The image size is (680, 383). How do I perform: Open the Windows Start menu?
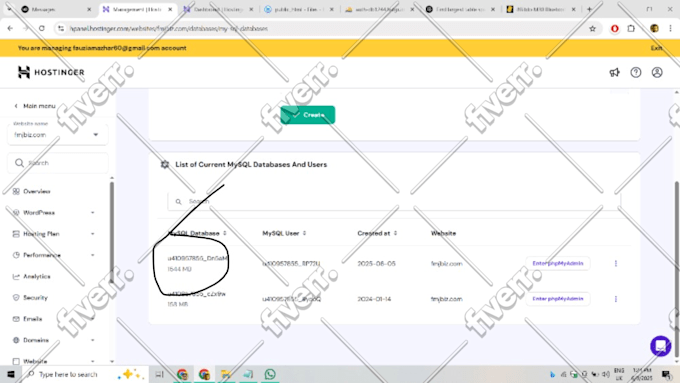[11, 374]
